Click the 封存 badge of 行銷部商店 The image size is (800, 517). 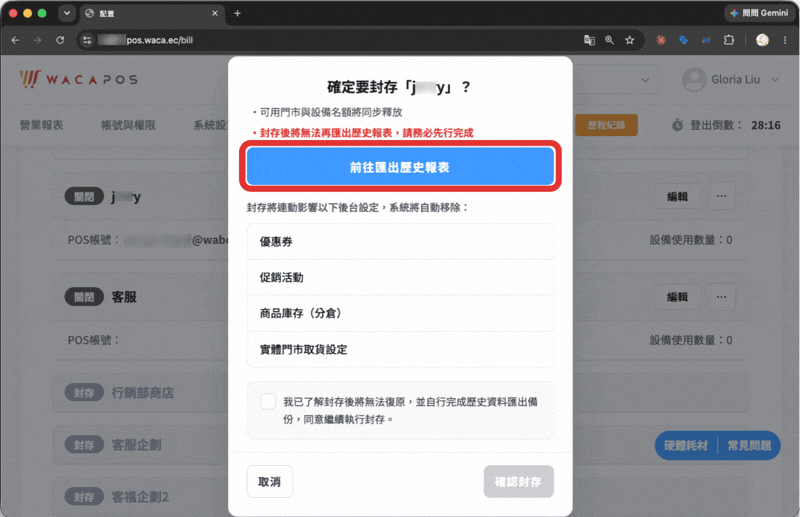click(x=84, y=393)
